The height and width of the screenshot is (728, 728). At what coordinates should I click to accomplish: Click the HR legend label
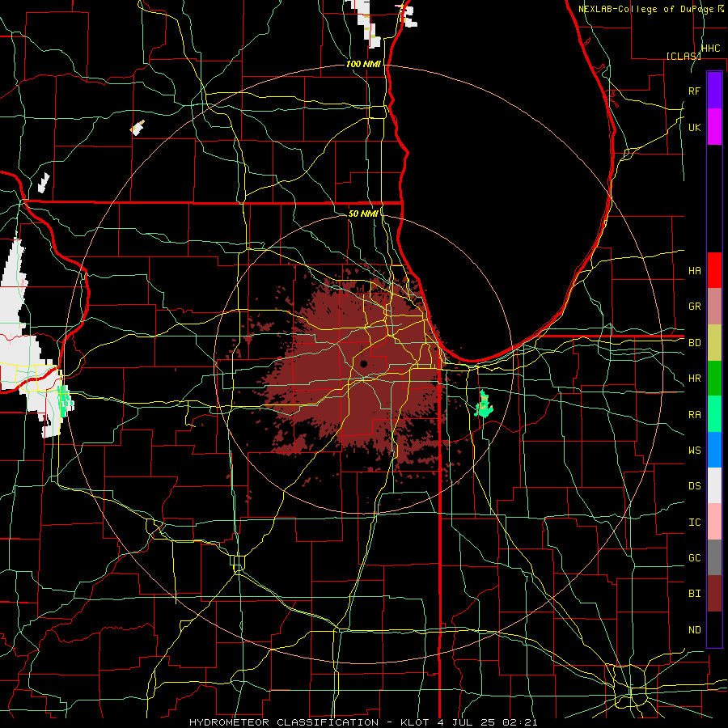[x=694, y=379]
